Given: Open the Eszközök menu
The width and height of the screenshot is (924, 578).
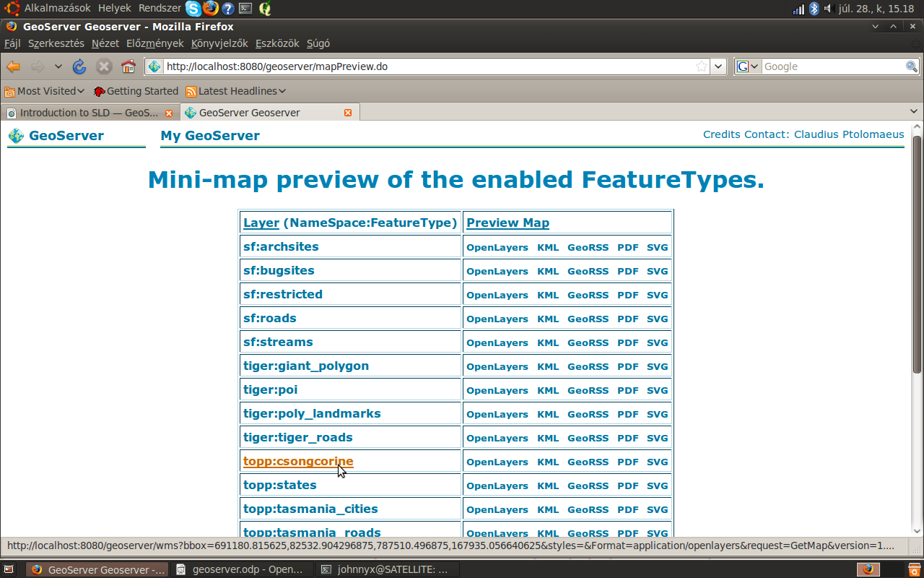Looking at the screenshot, I should pos(277,43).
